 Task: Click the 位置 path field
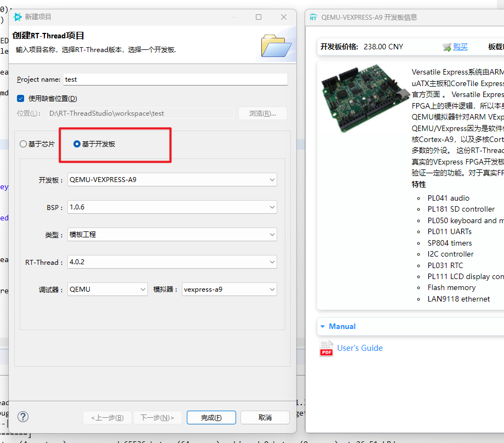click(x=141, y=113)
